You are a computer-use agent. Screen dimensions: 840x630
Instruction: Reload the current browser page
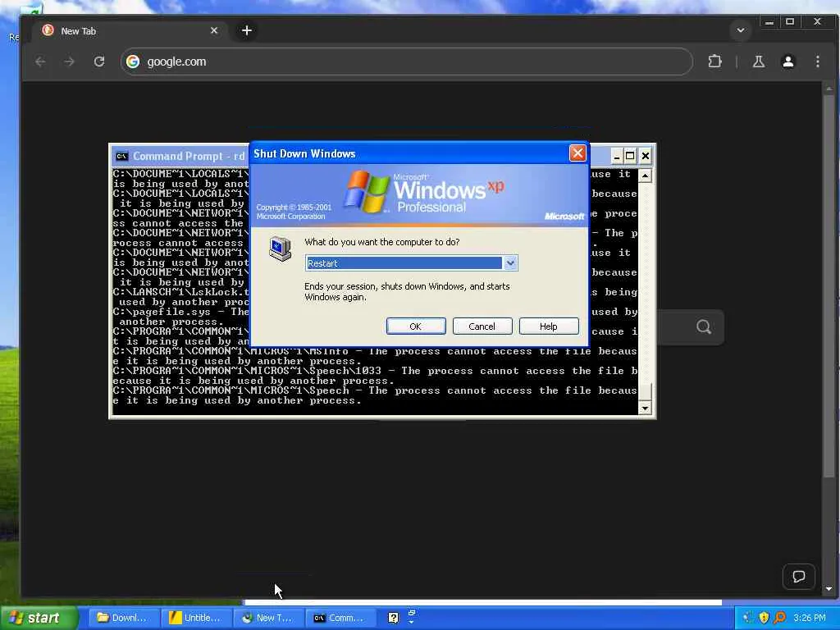click(x=99, y=62)
